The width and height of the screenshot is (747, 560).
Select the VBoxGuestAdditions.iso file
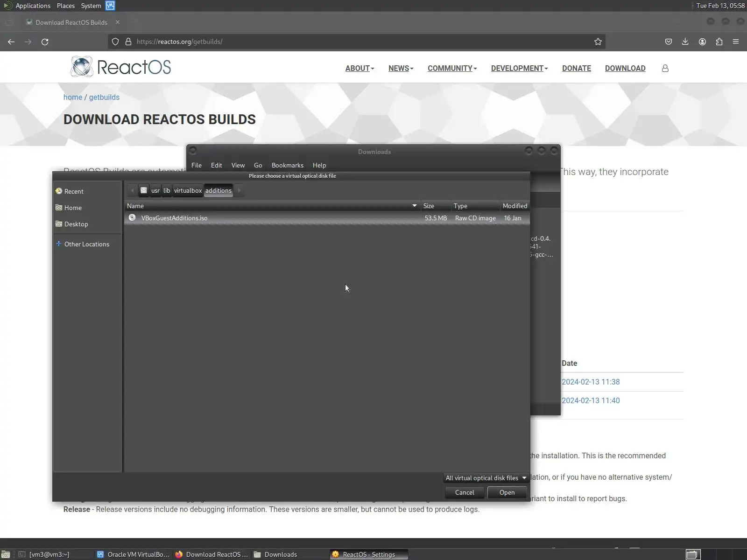(x=327, y=218)
